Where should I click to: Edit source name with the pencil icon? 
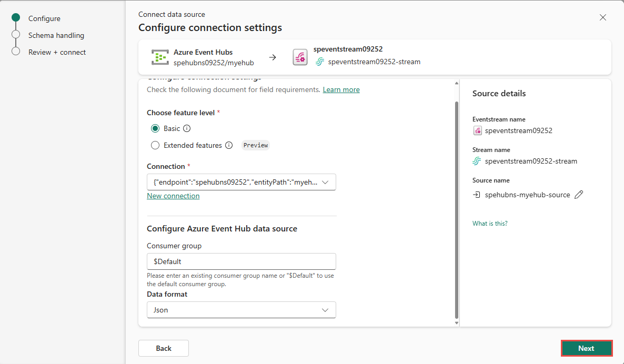(579, 195)
